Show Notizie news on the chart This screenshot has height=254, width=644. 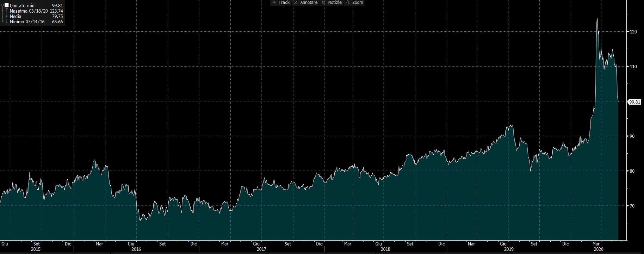(331, 2)
